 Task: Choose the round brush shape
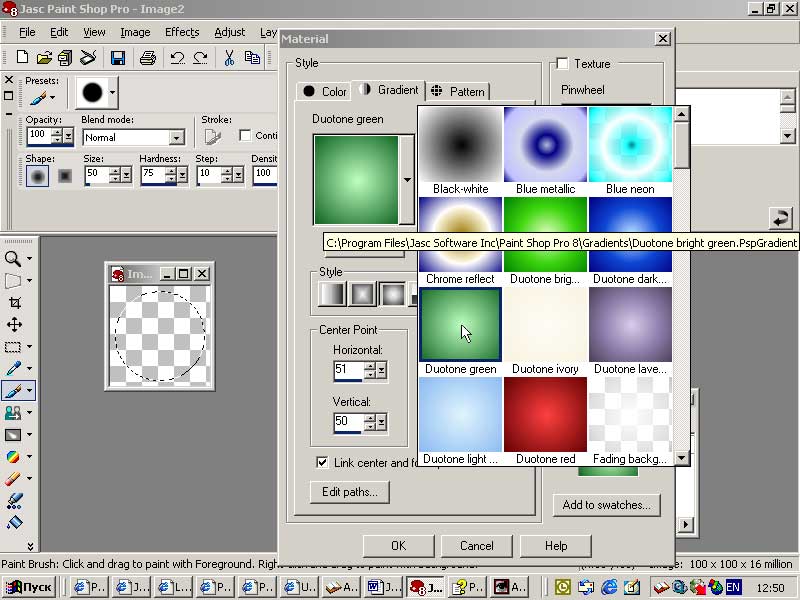click(x=38, y=176)
